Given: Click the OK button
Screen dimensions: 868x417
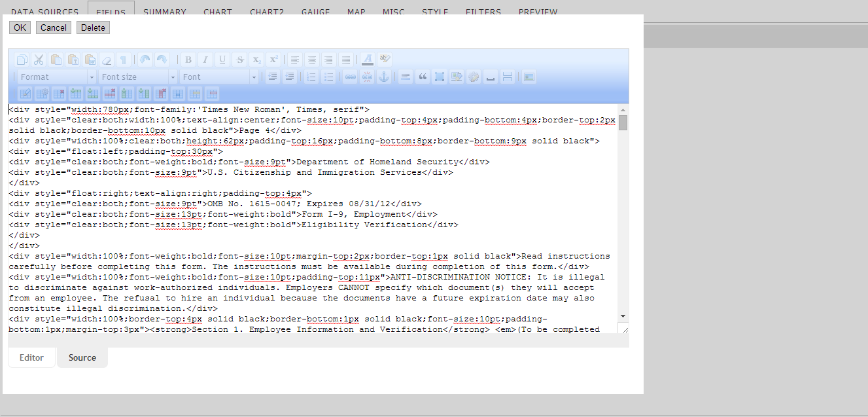Looking at the screenshot, I should click(x=20, y=27).
